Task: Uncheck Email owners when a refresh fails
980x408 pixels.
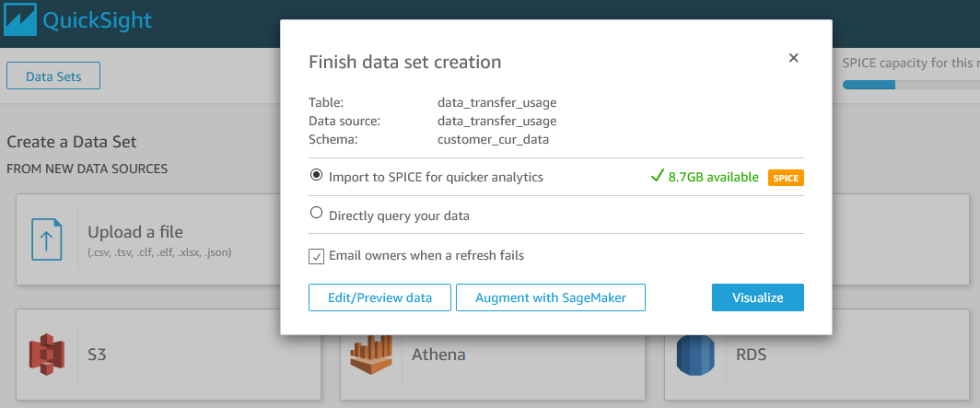Action: point(316,256)
